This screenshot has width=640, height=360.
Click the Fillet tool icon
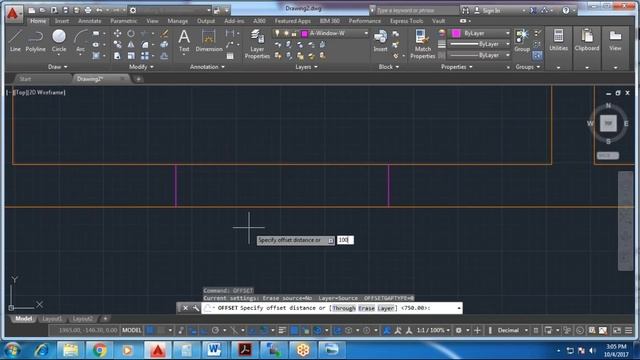pyautogui.click(x=144, y=44)
